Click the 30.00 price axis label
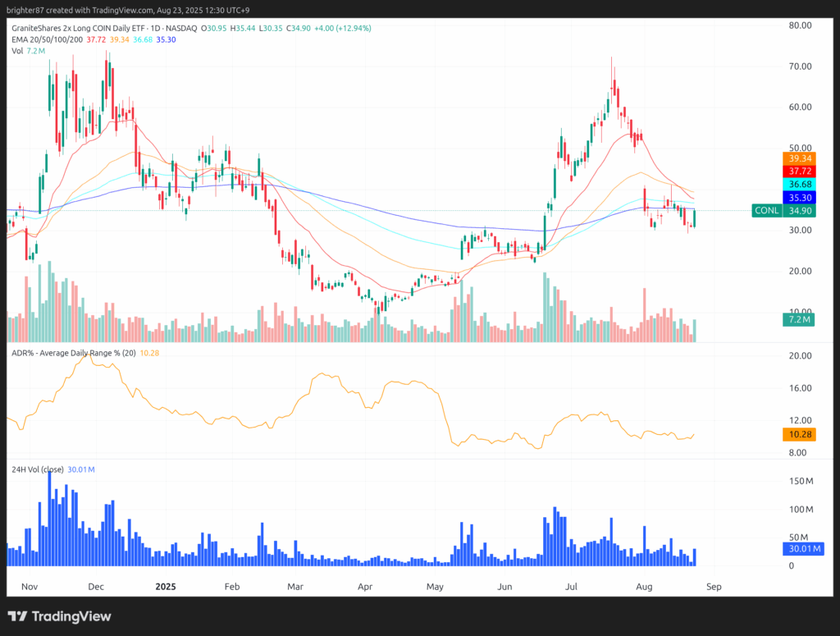 [x=800, y=230]
